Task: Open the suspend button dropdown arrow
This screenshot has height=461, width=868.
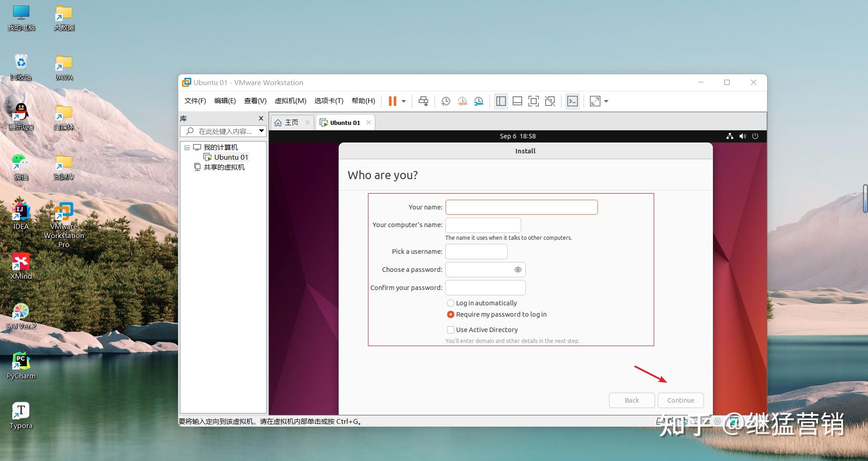Action: (x=404, y=101)
